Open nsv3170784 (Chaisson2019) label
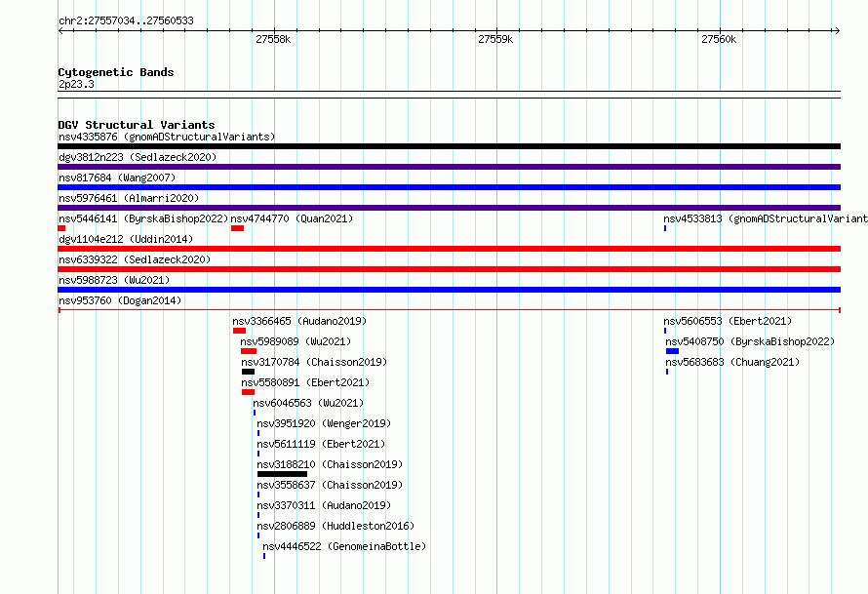Viewport: 868px width, 594px height. (x=314, y=362)
